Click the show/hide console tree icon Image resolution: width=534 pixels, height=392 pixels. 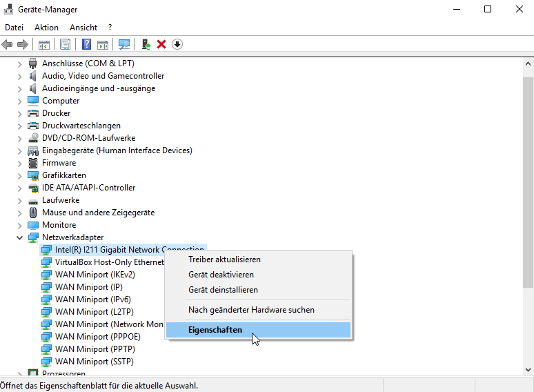pyautogui.click(x=44, y=44)
